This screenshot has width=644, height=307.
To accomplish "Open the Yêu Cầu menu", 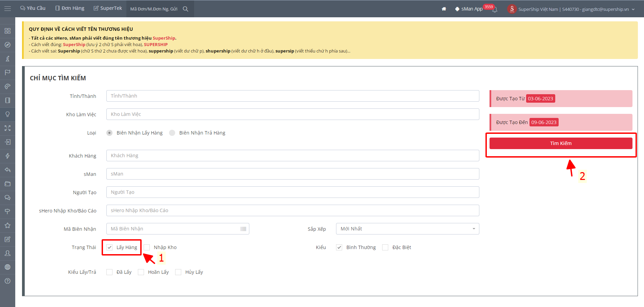I will (33, 8).
